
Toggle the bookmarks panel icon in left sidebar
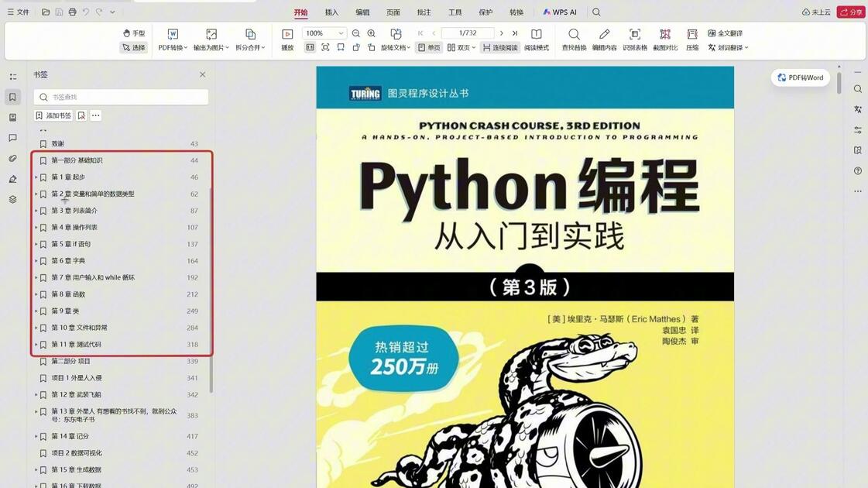coord(12,97)
